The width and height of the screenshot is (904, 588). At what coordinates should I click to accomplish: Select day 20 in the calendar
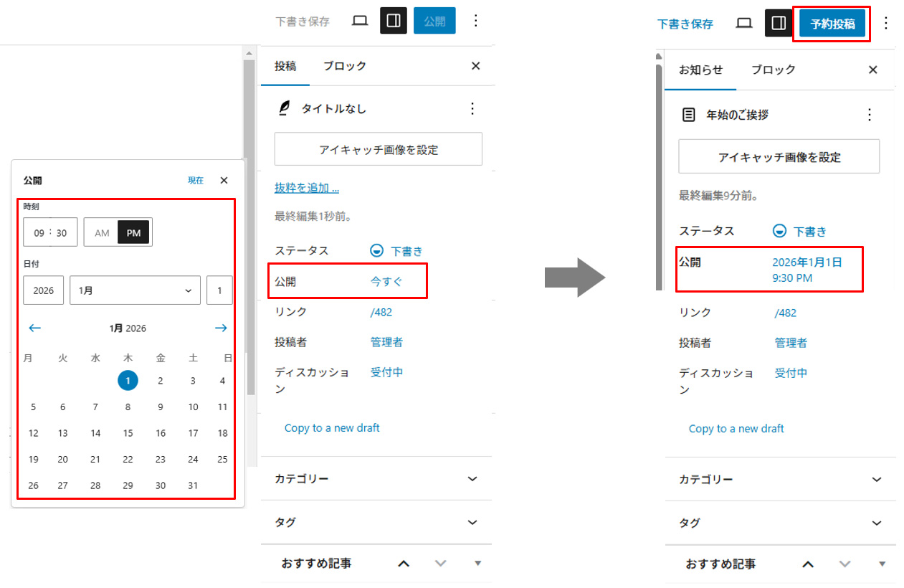coord(62,459)
